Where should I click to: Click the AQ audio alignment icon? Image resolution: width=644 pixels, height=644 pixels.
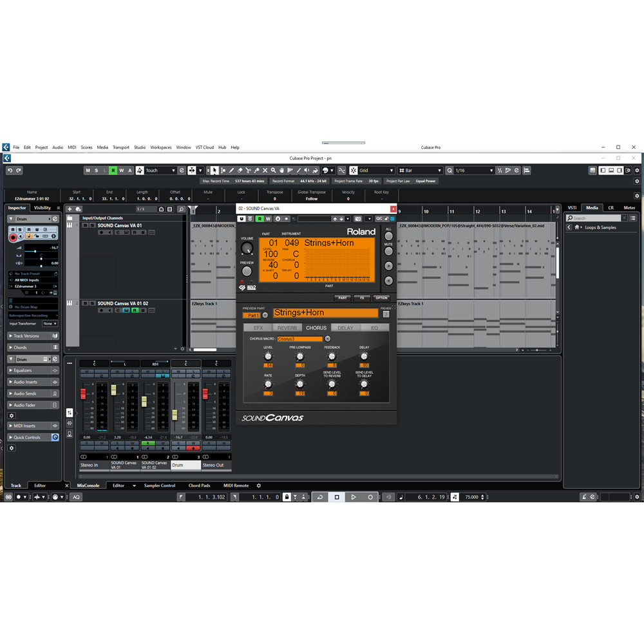[x=77, y=497]
